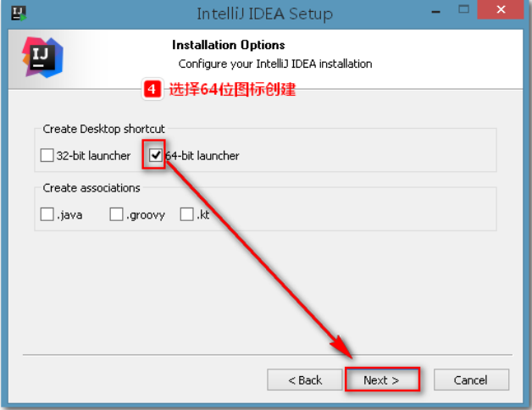Image resolution: width=532 pixels, height=410 pixels.
Task: Click the 'Create Desktop shortcut' group label
Action: [103, 129]
